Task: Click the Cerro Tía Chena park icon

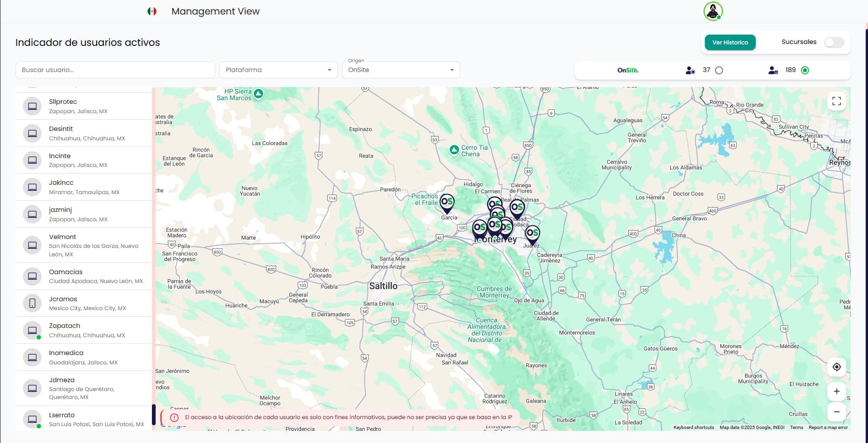Action: pyautogui.click(x=454, y=150)
